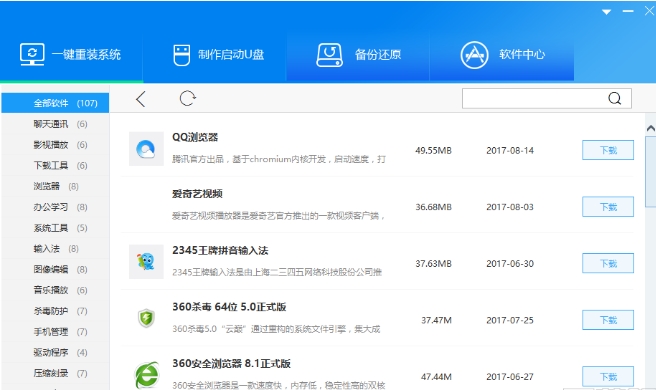Select the 聊天通讯 category
The image size is (656, 390).
[55, 124]
